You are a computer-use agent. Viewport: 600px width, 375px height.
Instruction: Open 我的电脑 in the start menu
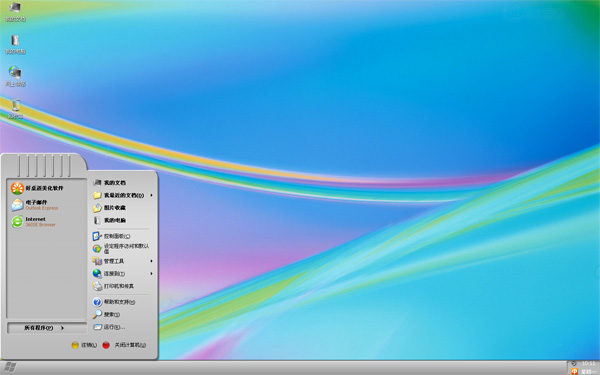tap(109, 220)
